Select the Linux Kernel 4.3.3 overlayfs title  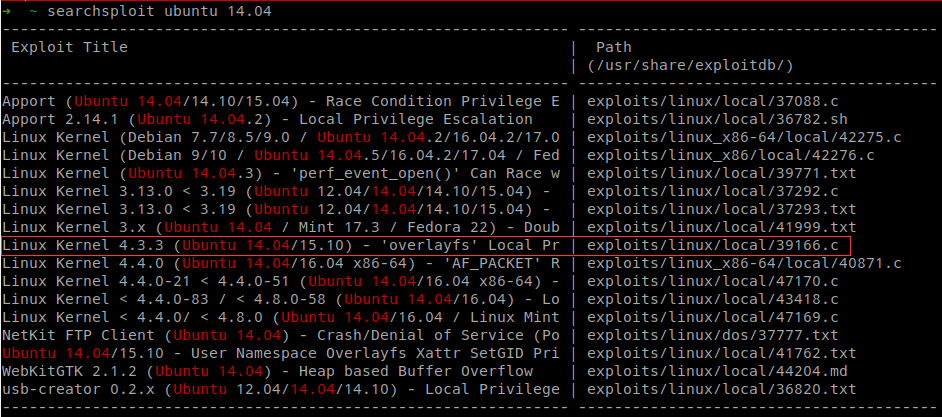[x=280, y=245]
